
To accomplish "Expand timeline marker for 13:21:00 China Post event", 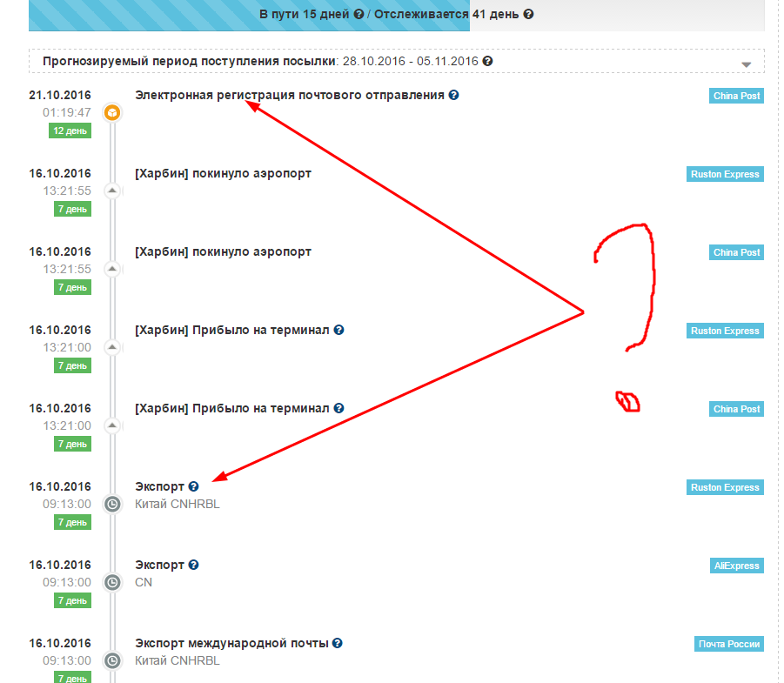I will (111, 425).
